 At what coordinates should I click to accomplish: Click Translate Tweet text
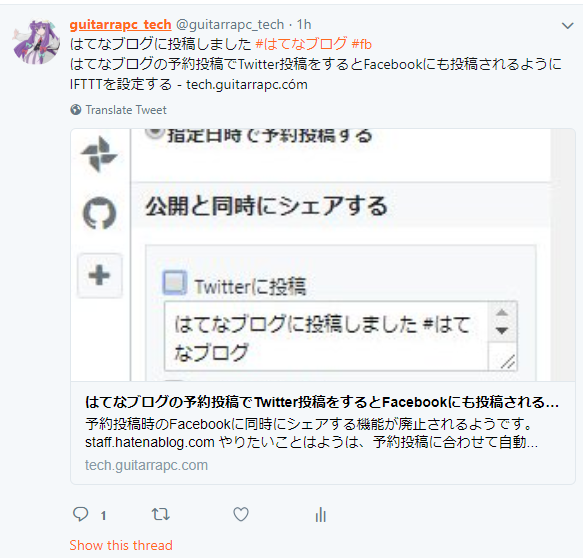click(126, 110)
